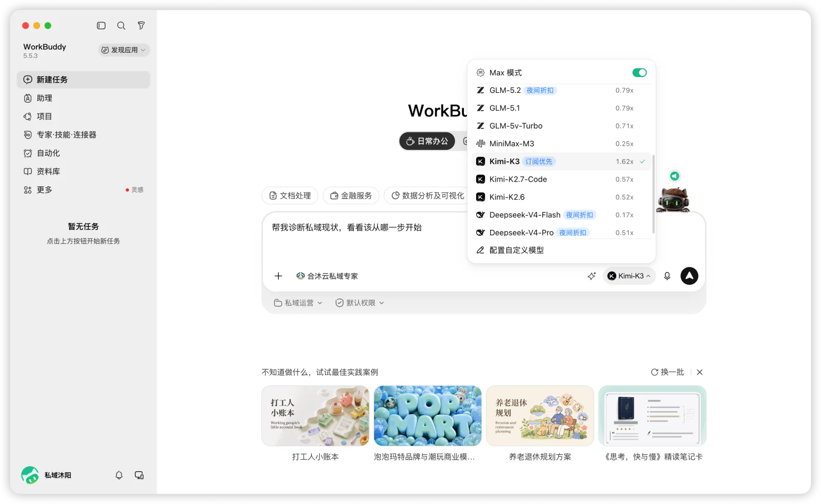
Task: Open 资料库 in the sidebar
Action: coord(83,171)
